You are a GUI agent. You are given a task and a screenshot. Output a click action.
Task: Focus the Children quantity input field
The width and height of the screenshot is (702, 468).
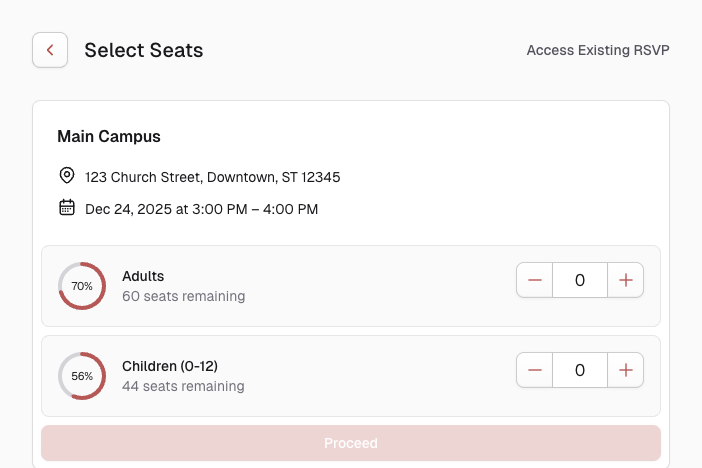click(x=580, y=370)
